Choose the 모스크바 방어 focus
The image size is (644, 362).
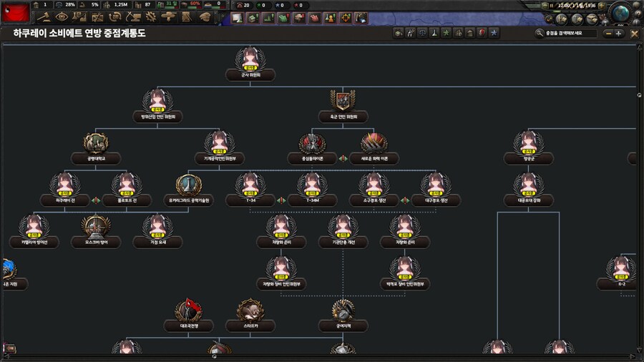pyautogui.click(x=95, y=227)
